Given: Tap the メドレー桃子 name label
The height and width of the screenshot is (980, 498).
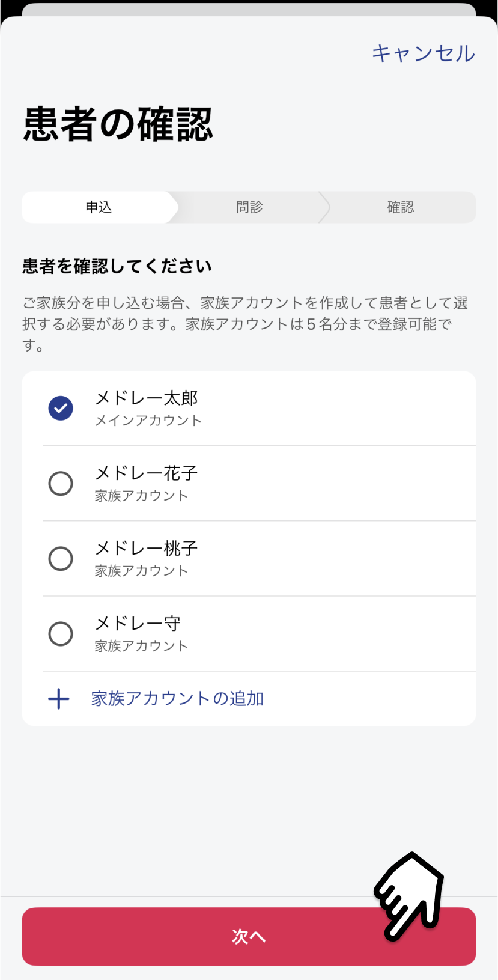Looking at the screenshot, I should (x=147, y=549).
